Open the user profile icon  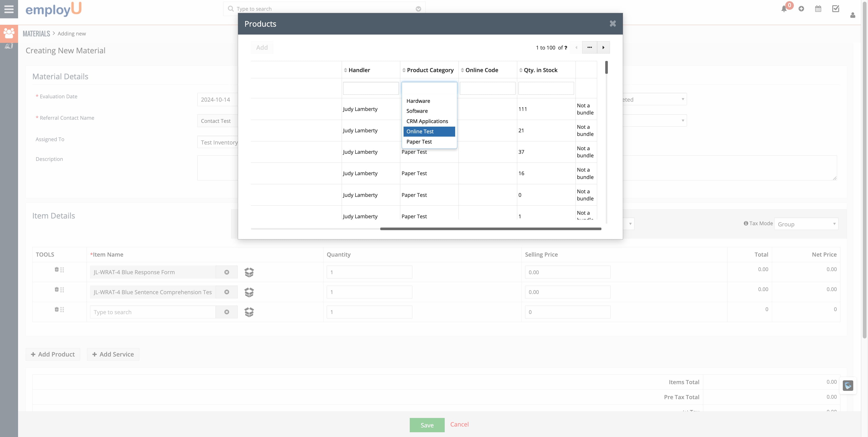click(x=853, y=15)
